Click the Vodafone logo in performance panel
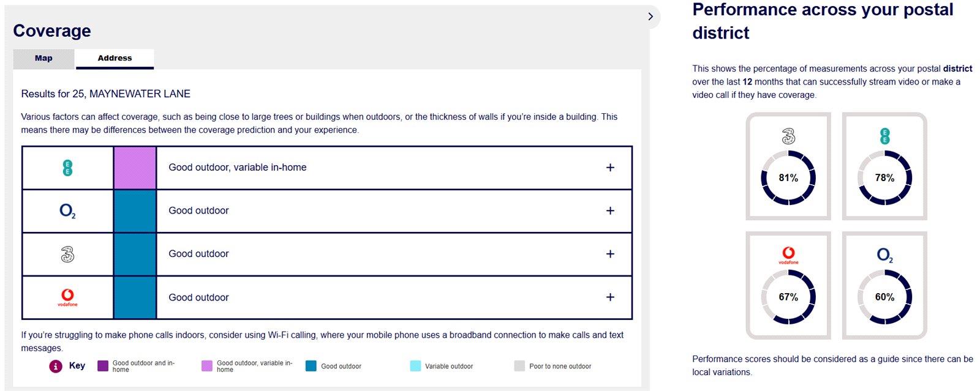 tap(788, 255)
